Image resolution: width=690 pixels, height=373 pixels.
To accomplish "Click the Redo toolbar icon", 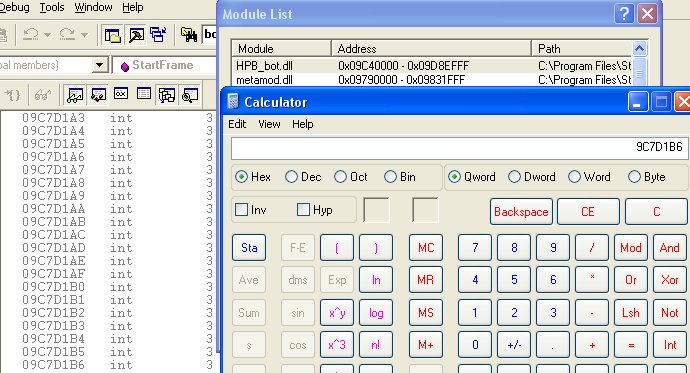I will click(67, 34).
